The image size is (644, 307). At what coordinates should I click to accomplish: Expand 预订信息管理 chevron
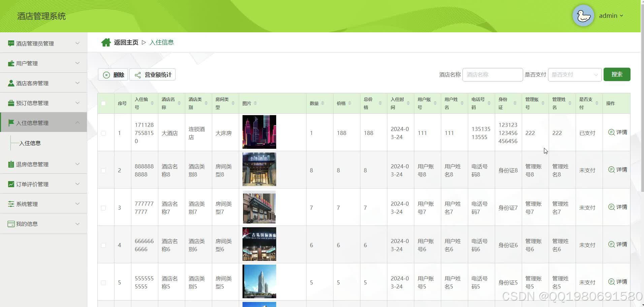(77, 103)
